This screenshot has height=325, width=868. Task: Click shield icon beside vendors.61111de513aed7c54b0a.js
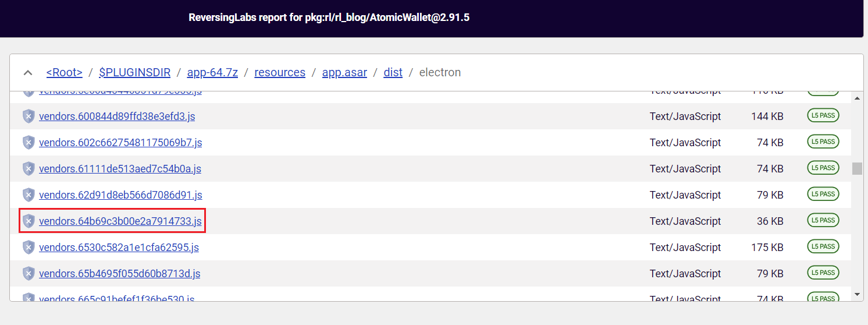point(29,169)
